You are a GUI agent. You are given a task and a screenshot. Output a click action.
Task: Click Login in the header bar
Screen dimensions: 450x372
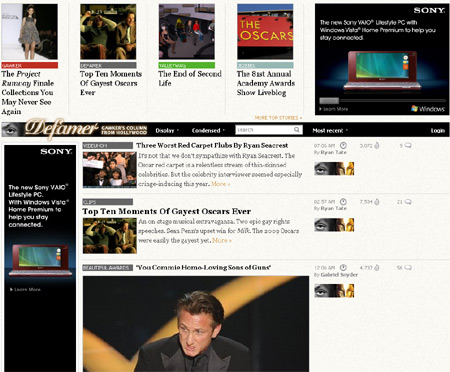pyautogui.click(x=437, y=130)
